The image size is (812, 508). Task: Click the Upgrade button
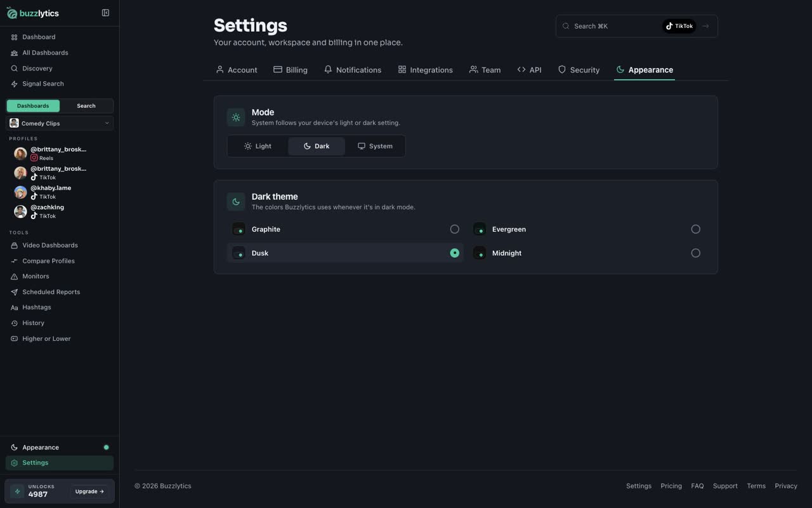[x=89, y=491]
